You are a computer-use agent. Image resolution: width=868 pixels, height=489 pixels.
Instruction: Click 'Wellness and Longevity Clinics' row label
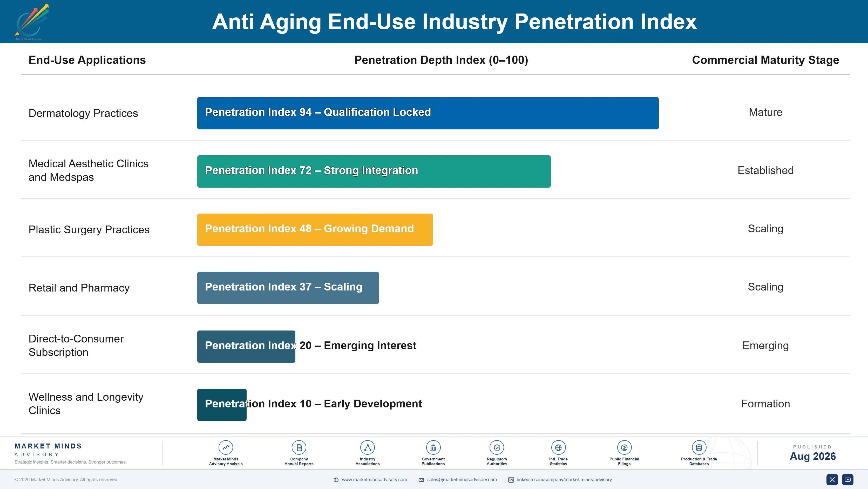86,404
